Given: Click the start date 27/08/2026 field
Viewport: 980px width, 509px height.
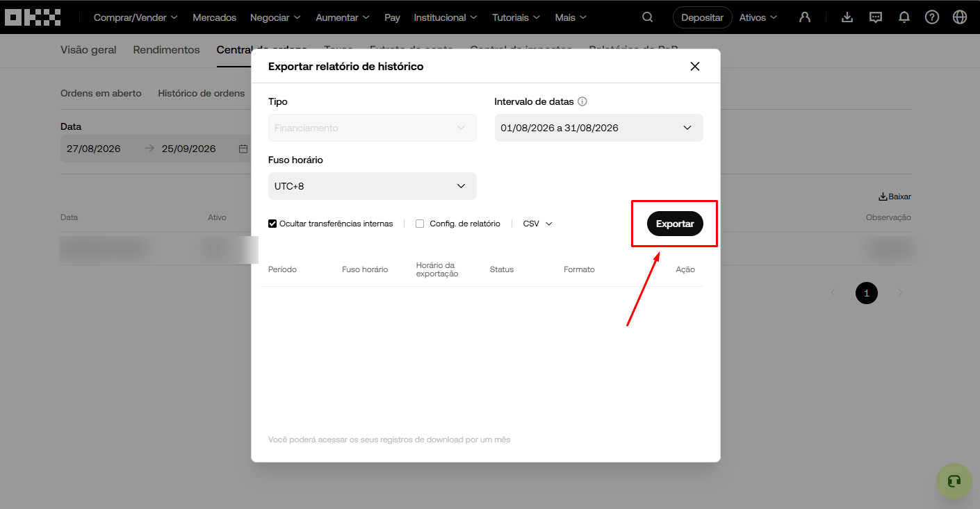Looking at the screenshot, I should pyautogui.click(x=94, y=149).
